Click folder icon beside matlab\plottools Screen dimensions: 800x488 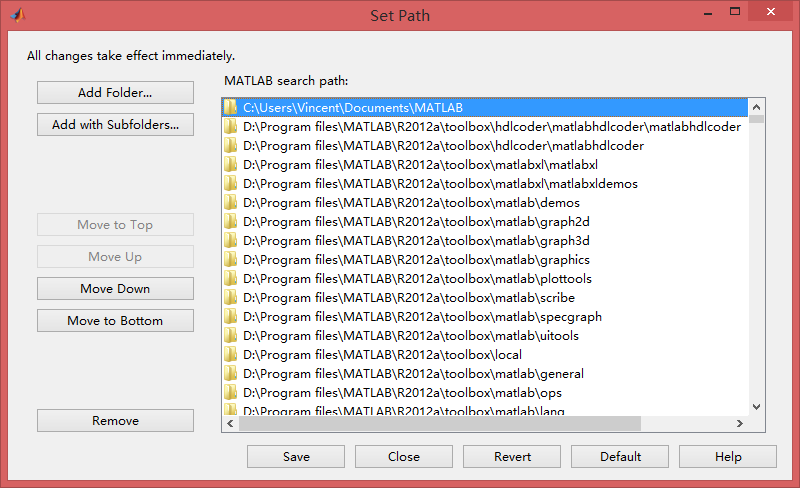[x=231, y=278]
